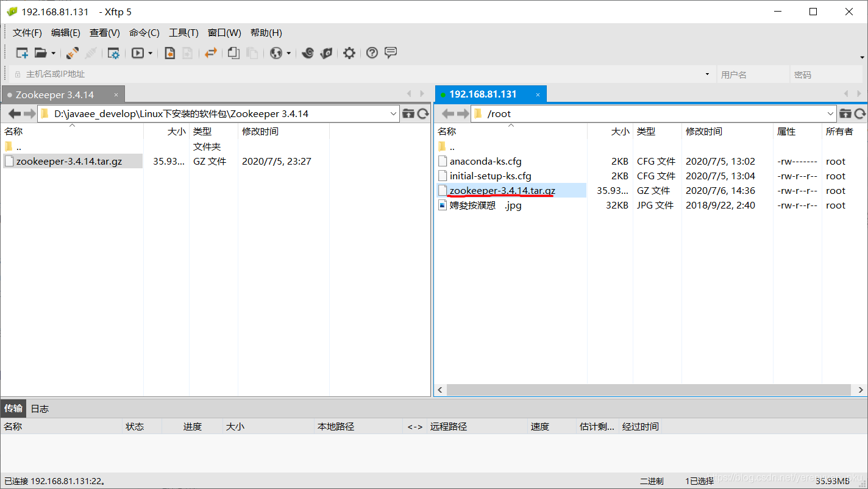Close the 192.168.81.131 remote tab
The image size is (868, 489).
[538, 95]
